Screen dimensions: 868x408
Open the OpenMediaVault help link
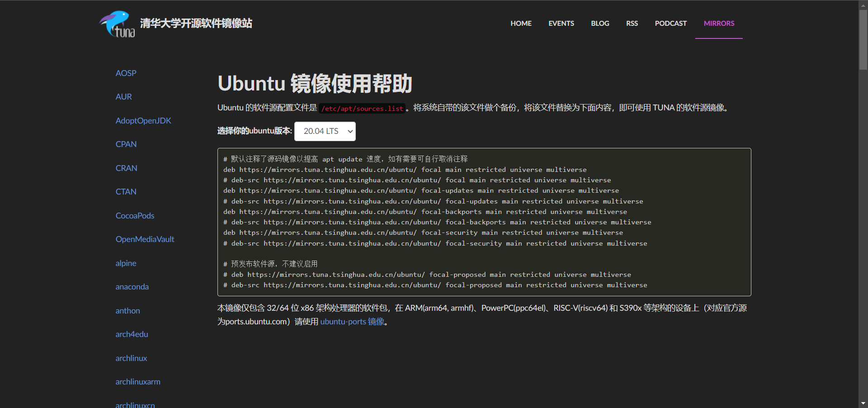tap(145, 239)
